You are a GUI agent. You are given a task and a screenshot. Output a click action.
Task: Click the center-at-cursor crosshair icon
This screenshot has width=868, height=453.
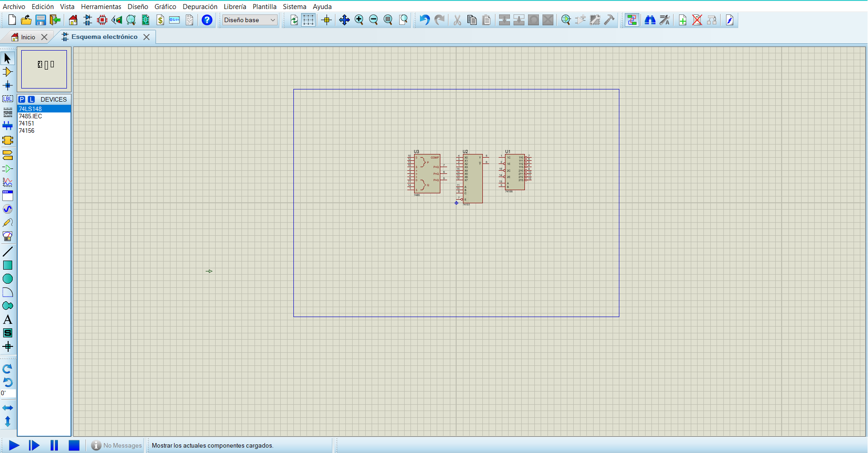326,20
